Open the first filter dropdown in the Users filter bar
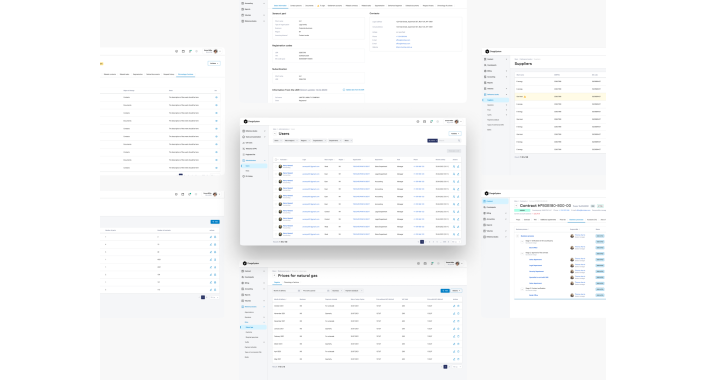 pyautogui.click(x=277, y=141)
